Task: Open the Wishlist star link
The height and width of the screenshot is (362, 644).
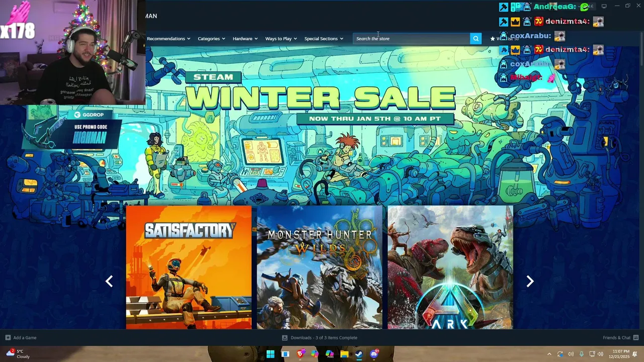Action: pyautogui.click(x=504, y=39)
